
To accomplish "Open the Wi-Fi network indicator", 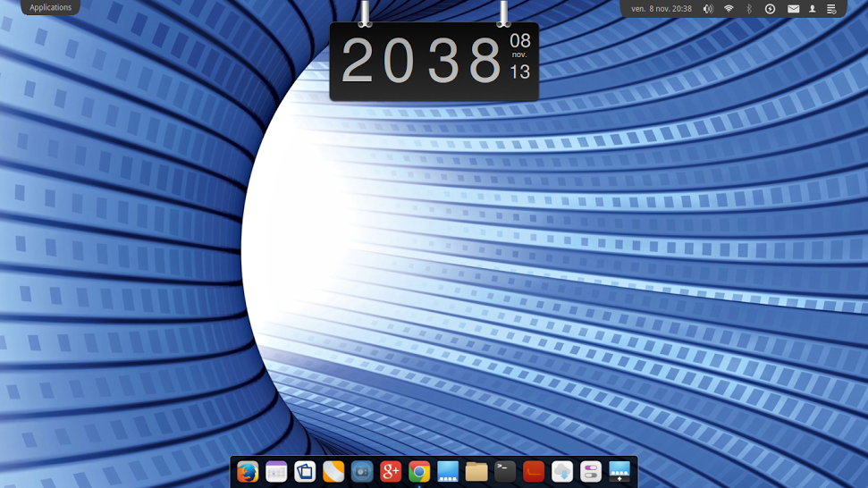I will (x=729, y=9).
